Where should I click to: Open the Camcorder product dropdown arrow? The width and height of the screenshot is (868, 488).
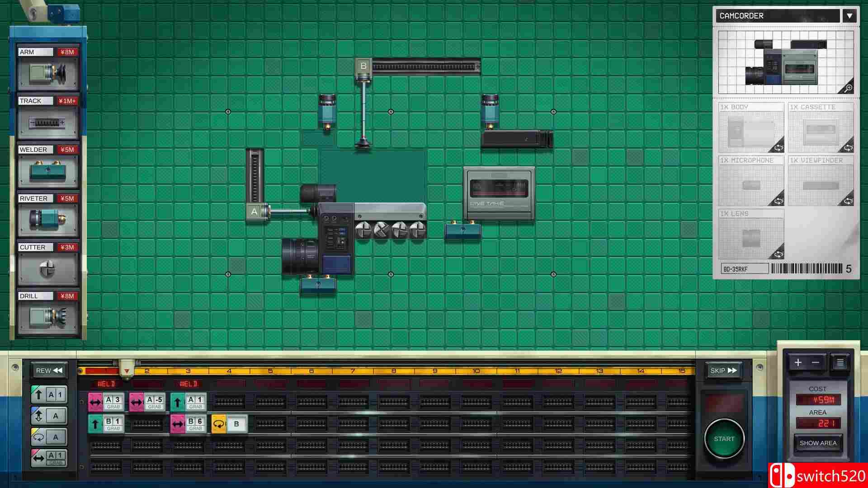coord(849,16)
